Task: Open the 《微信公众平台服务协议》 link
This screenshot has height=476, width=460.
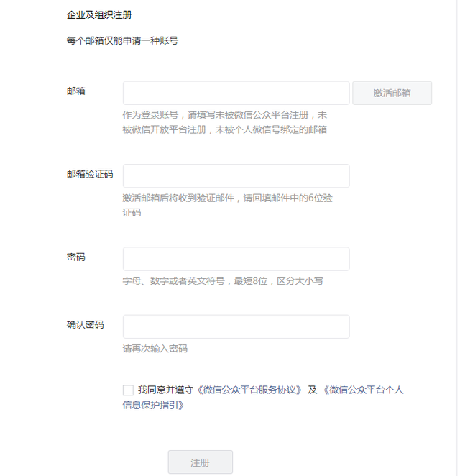Action: (x=249, y=390)
